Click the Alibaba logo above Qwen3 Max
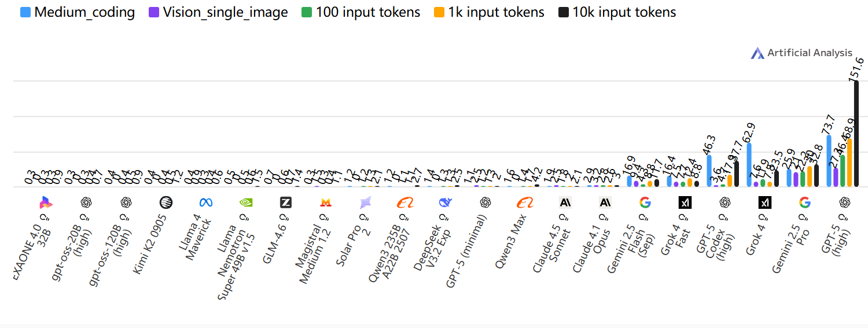 coord(525,202)
